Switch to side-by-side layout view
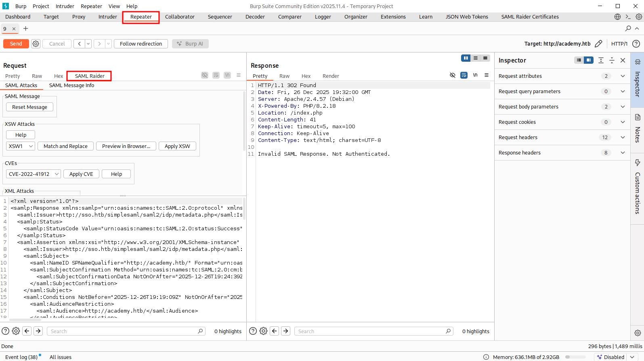This screenshot has height=361, width=644. (x=466, y=58)
